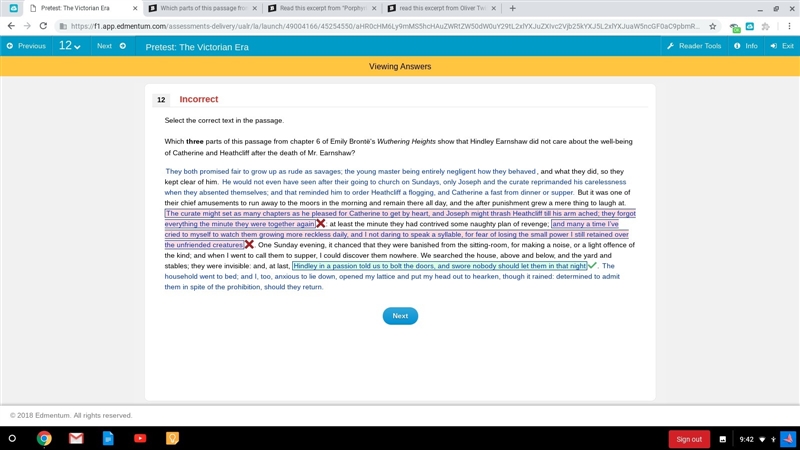Open the extensions puzzle icon

pyautogui.click(x=765, y=26)
